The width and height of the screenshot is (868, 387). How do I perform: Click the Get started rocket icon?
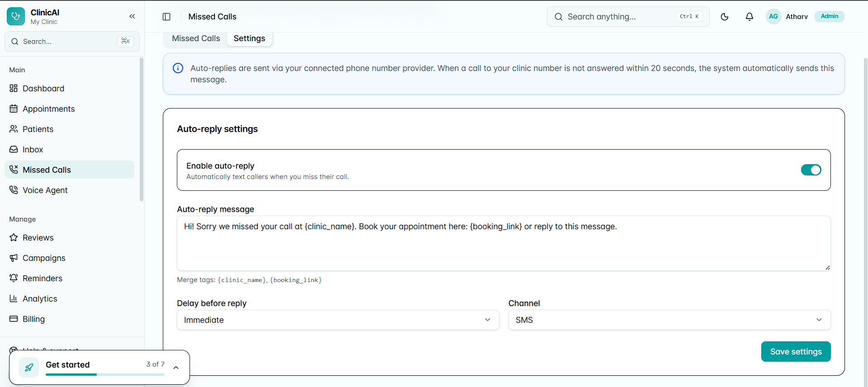tap(28, 368)
